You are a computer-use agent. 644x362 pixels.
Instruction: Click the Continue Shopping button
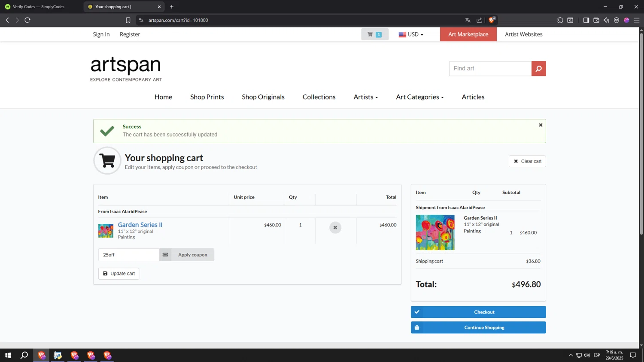point(478,327)
